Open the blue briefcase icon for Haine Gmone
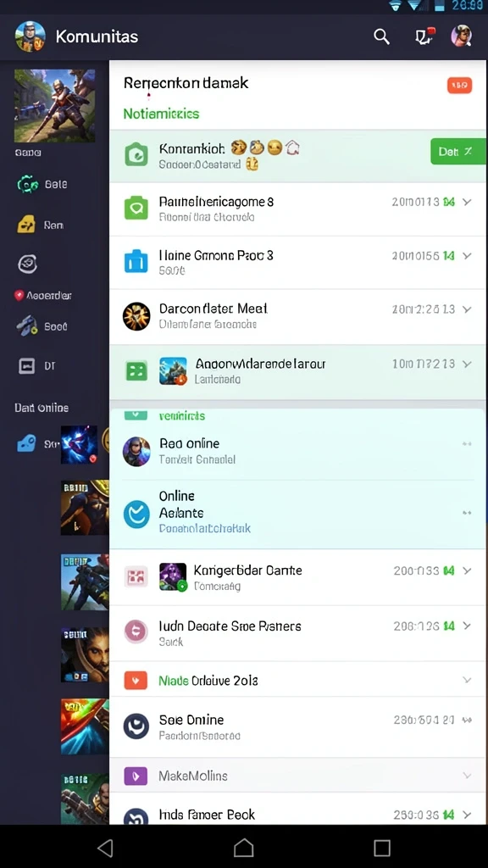 [136, 261]
